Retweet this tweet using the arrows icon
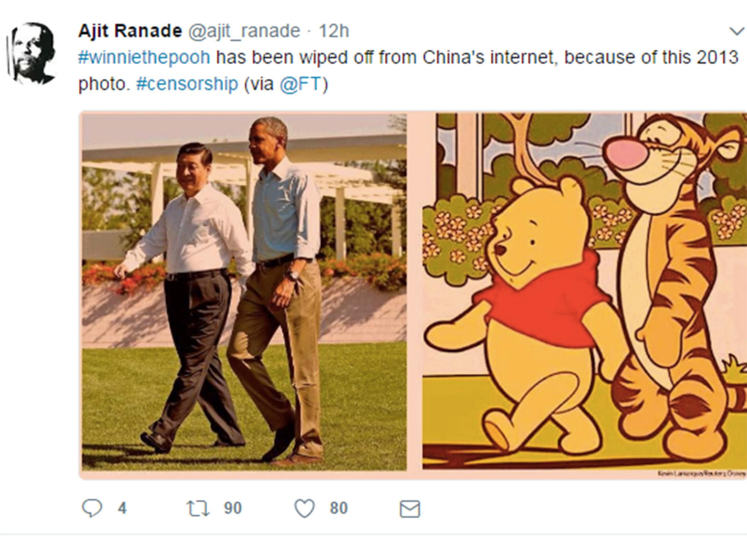The image size is (747, 560). click(x=198, y=508)
